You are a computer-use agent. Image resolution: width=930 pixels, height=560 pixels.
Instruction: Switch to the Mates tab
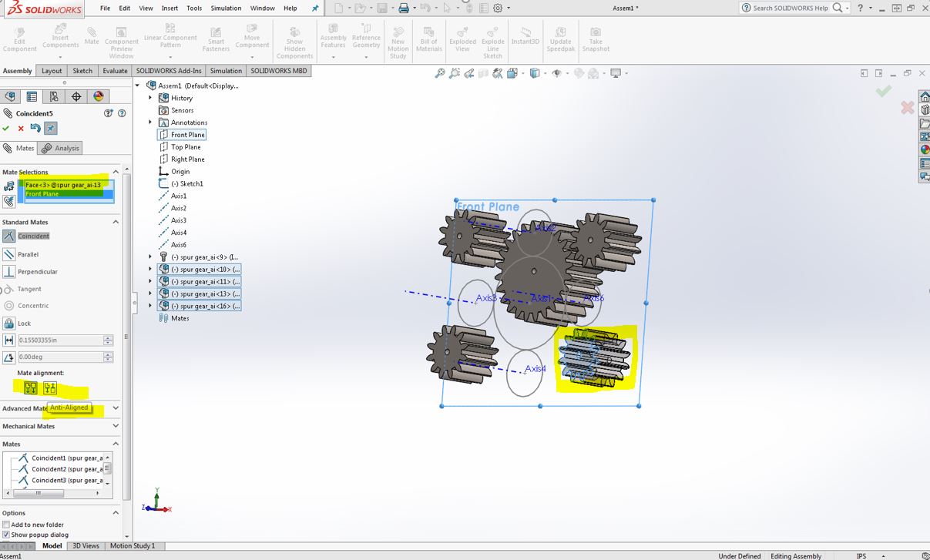click(x=18, y=148)
